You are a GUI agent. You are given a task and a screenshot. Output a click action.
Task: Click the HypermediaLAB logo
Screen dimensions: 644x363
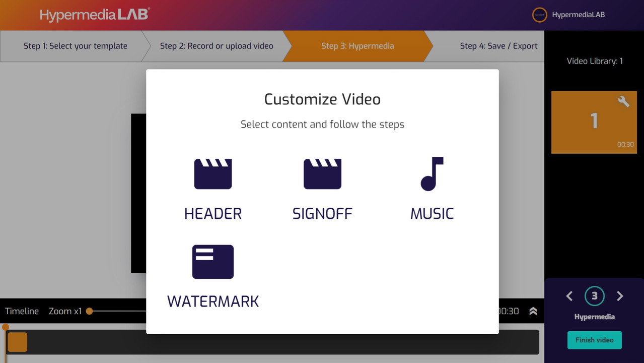[x=95, y=15]
